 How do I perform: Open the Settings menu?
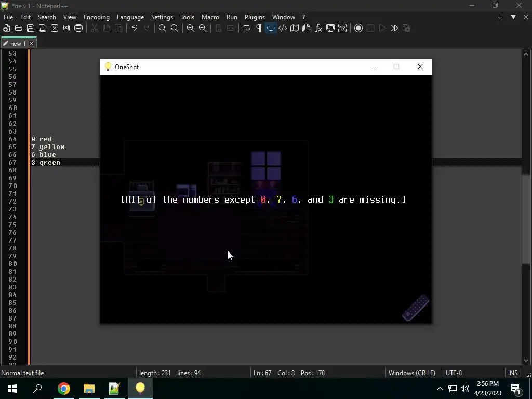point(162,17)
